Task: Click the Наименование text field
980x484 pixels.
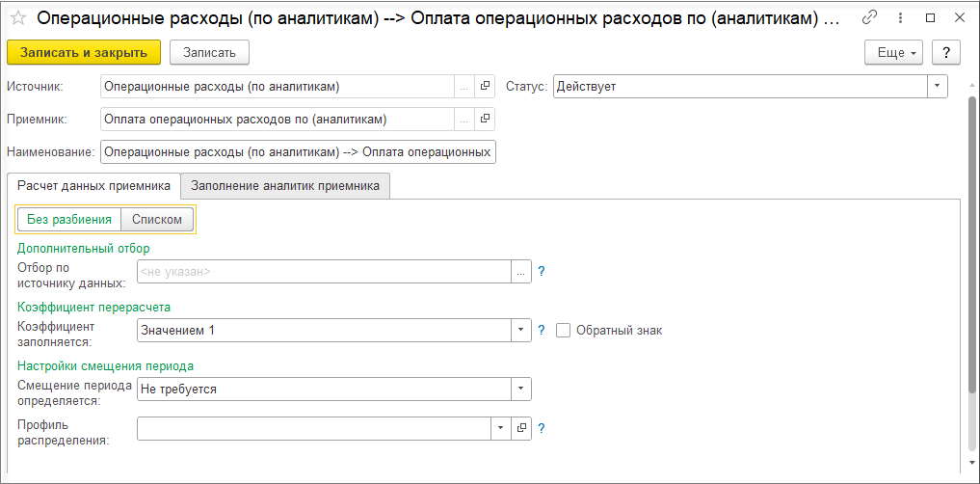Action: 298,152
